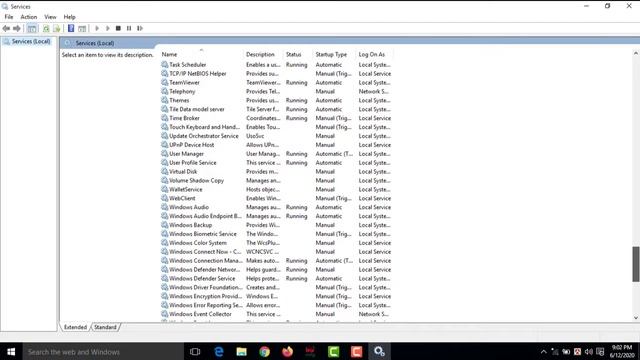Open the Windows Start menu

tap(11, 351)
